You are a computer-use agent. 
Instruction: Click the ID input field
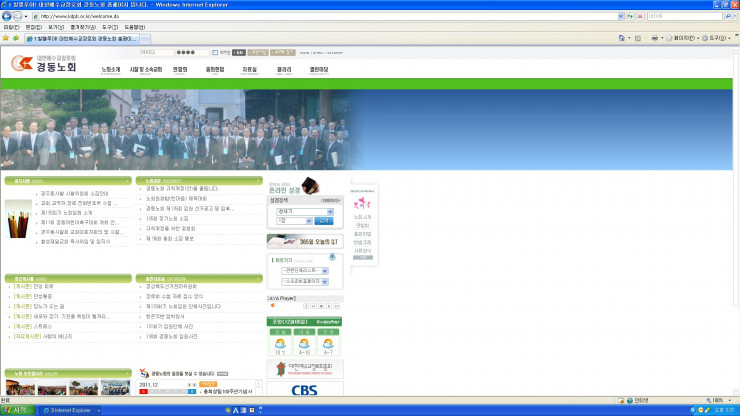157,52
